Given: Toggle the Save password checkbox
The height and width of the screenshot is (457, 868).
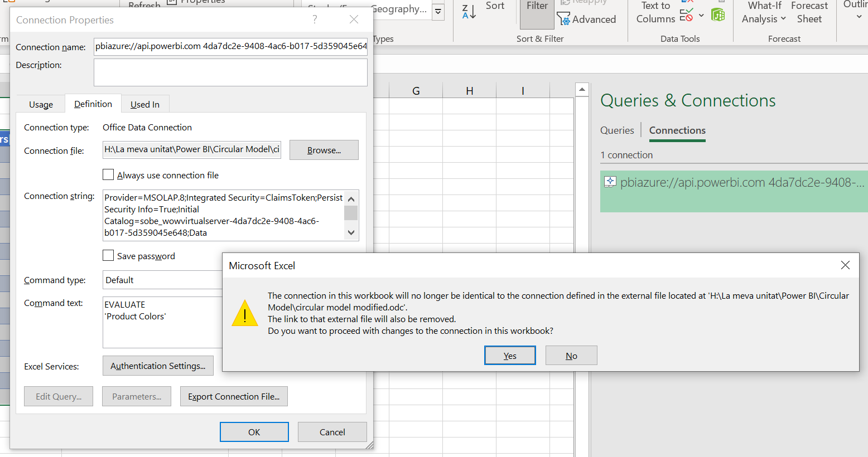Looking at the screenshot, I should (x=108, y=256).
